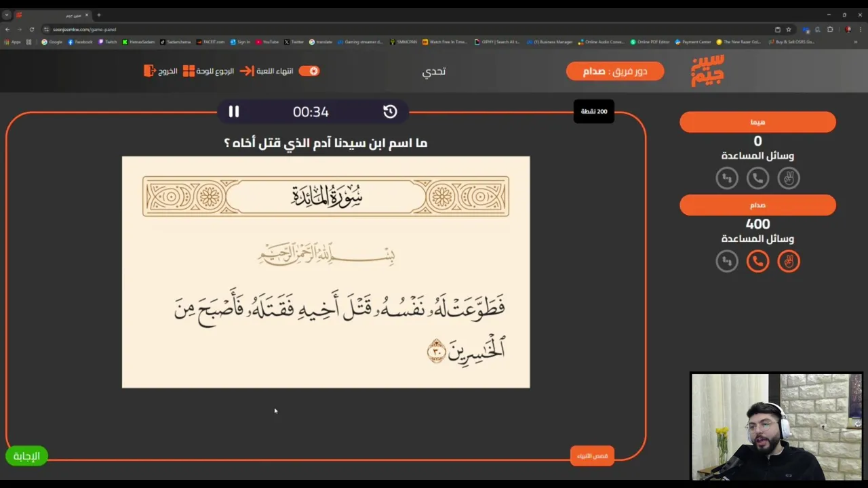Click the streamer webcam overlay
This screenshot has width=868, height=488.
(x=776, y=426)
